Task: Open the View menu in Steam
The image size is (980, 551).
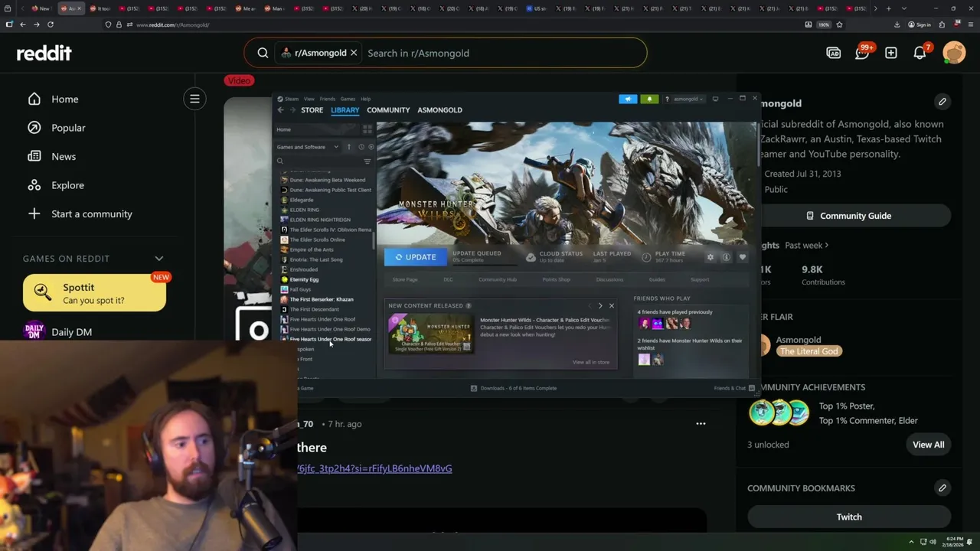Action: 309,99
